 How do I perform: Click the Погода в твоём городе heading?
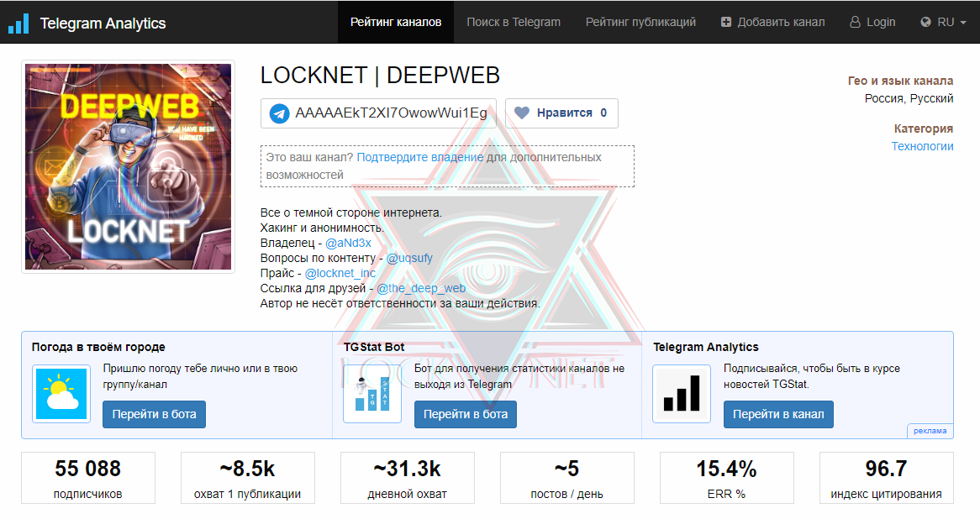98,347
